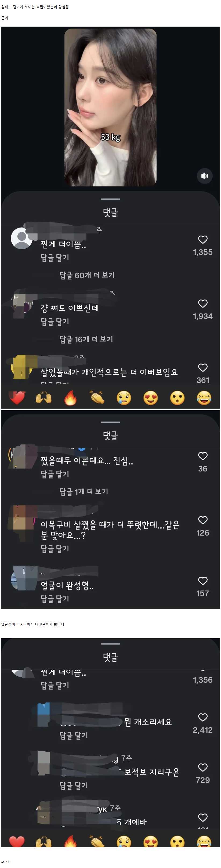Expand '답글 16개 더 보기' replies
This screenshot has height=868, width=221.
point(86,339)
